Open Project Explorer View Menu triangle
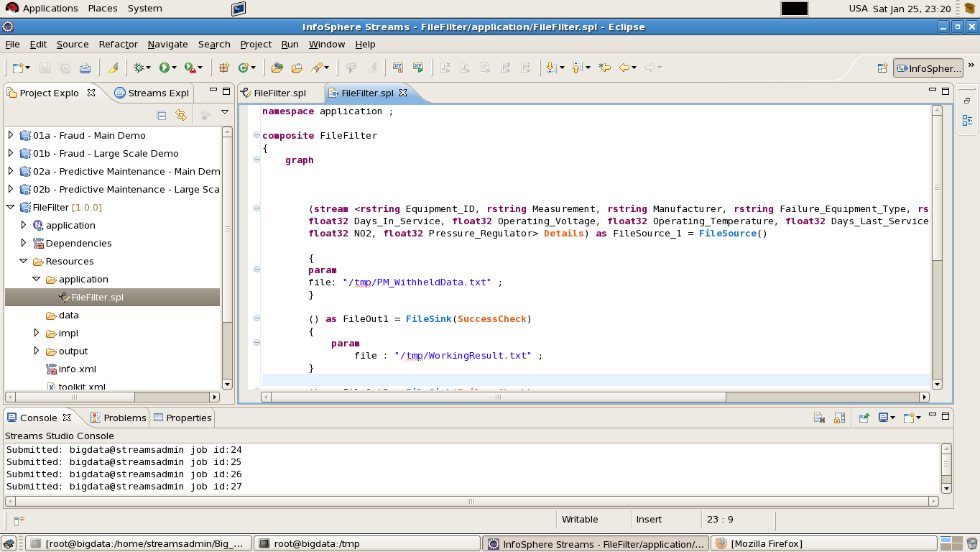The image size is (980, 552). [225, 112]
